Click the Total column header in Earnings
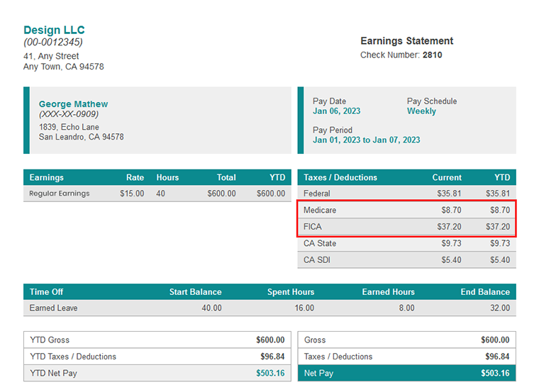 [x=226, y=177]
